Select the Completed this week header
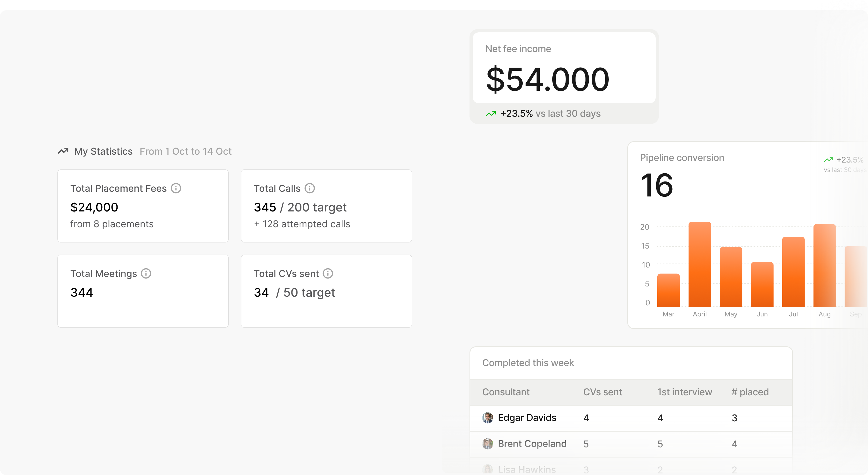 (528, 363)
